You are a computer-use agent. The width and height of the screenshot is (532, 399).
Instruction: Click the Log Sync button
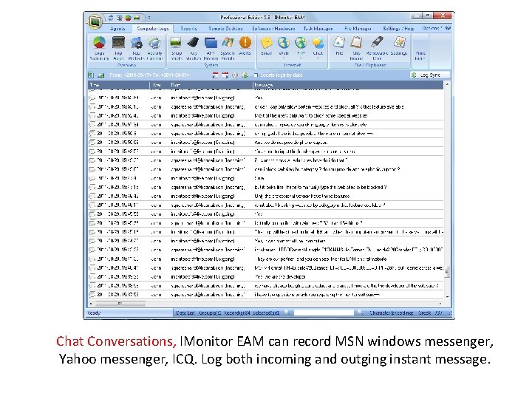pyautogui.click(x=430, y=75)
